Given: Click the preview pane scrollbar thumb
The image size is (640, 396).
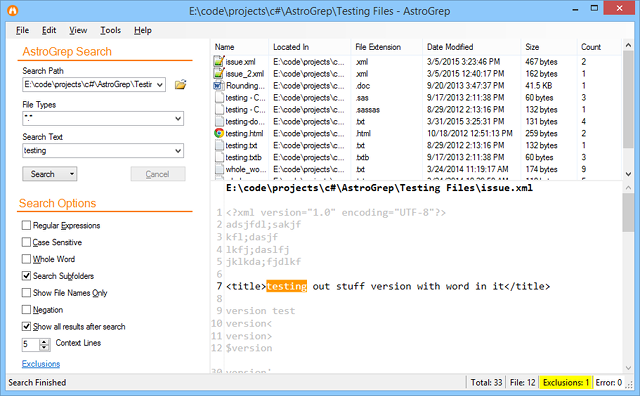Looking at the screenshot, I should [628, 212].
